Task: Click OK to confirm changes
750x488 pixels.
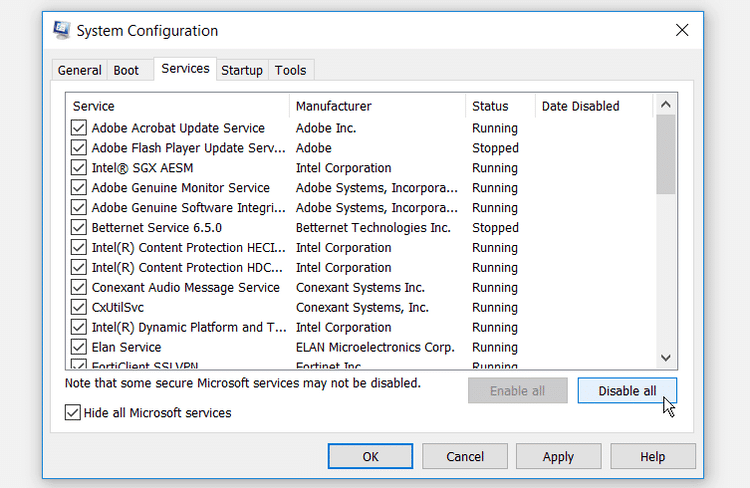Action: [370, 457]
